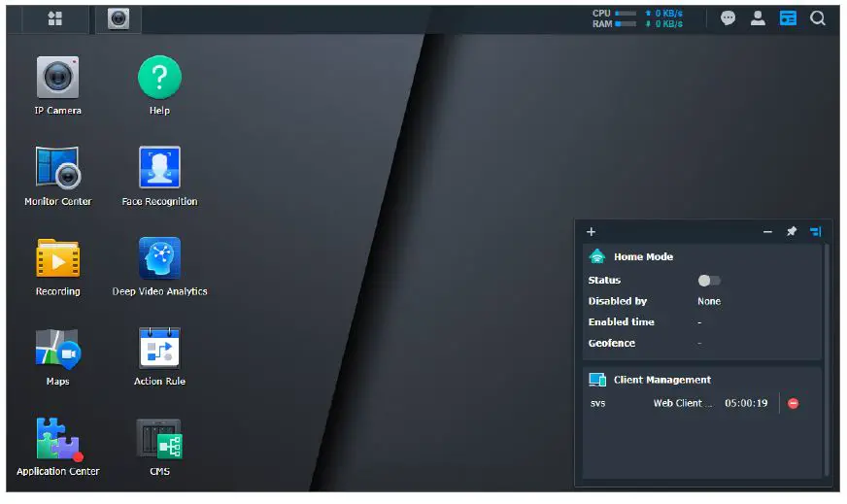Minimize the widget panel

click(x=767, y=232)
